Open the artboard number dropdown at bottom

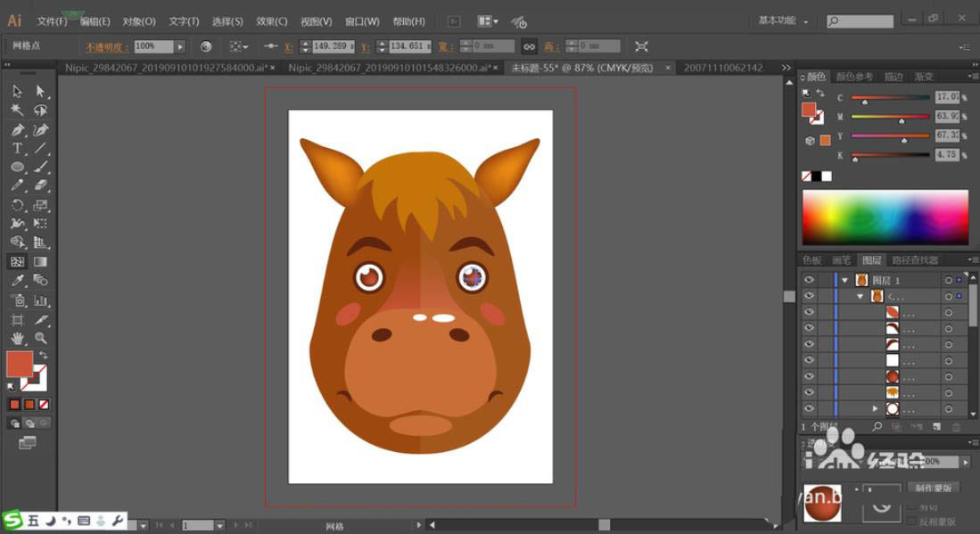coord(219,526)
